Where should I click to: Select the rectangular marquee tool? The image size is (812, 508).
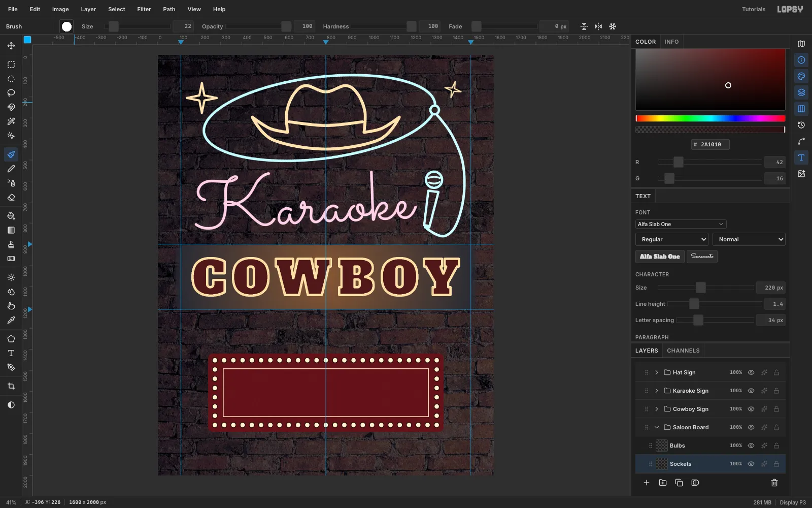[x=11, y=65]
